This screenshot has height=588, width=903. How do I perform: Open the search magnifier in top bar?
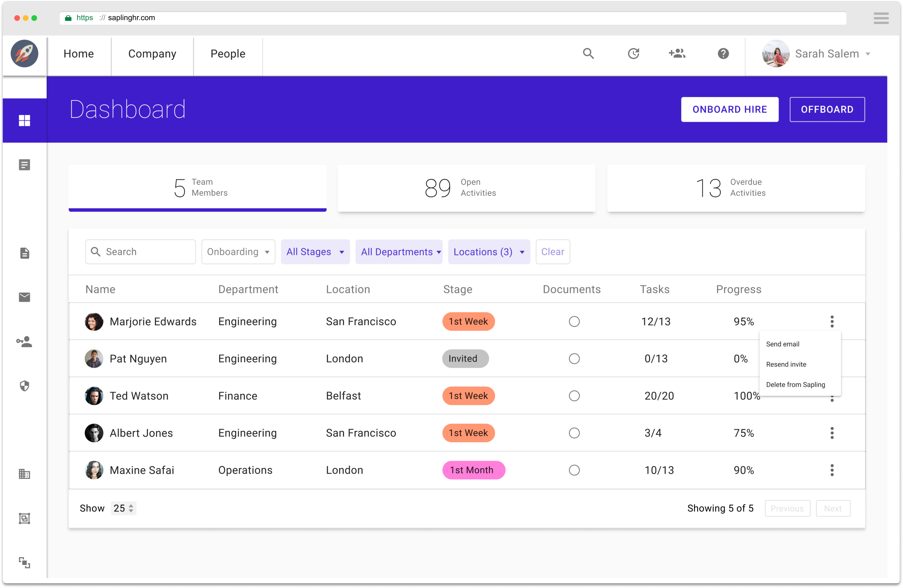588,53
